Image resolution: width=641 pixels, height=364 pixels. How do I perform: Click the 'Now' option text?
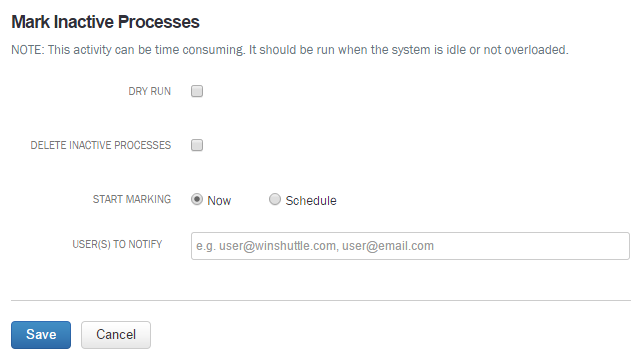point(219,200)
